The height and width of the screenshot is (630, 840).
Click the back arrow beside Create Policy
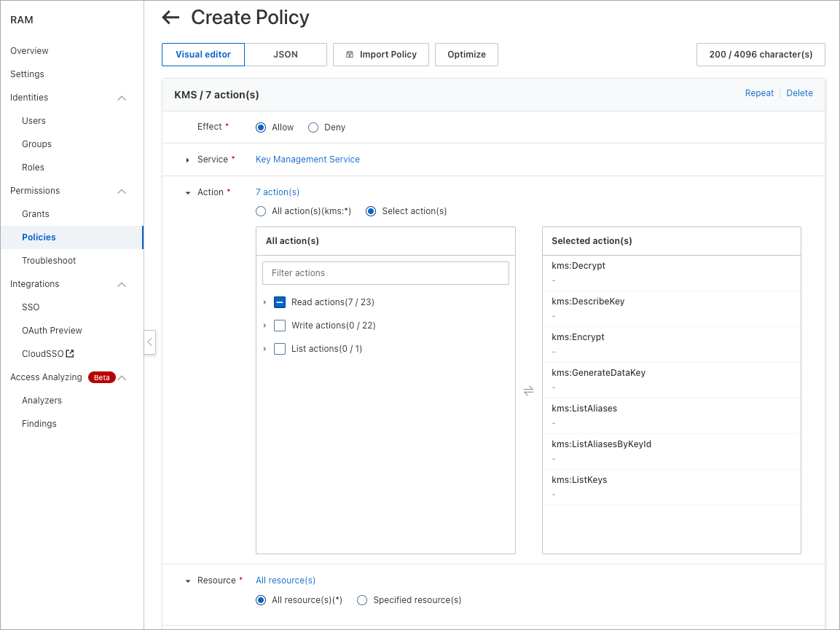tap(170, 17)
